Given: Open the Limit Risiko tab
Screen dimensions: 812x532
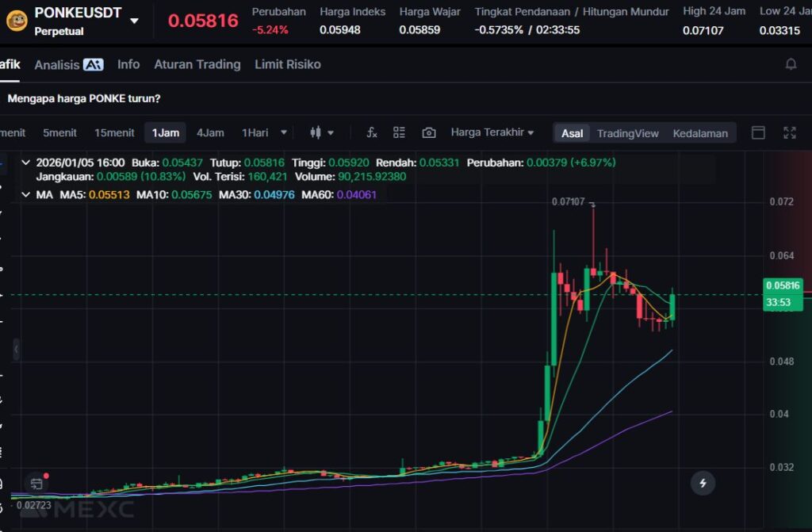Looking at the screenshot, I should (287, 64).
